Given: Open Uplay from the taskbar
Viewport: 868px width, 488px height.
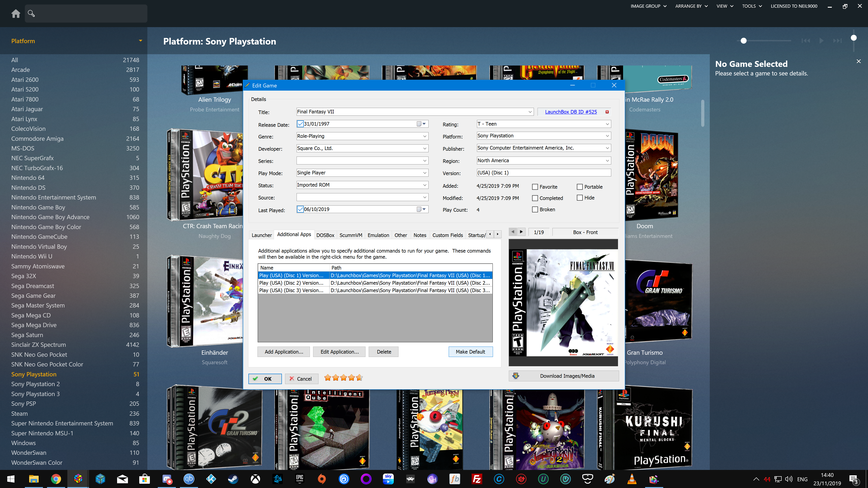Looking at the screenshot, I should 344,479.
